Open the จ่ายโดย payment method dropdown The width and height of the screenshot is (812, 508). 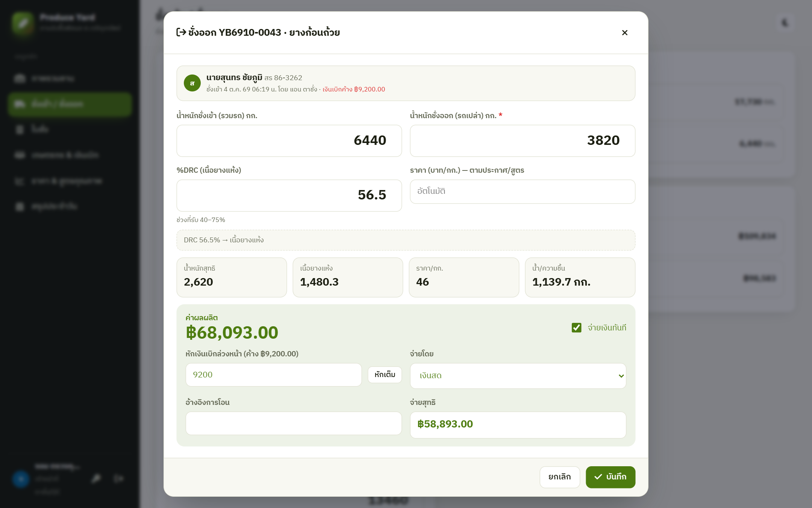(x=518, y=376)
